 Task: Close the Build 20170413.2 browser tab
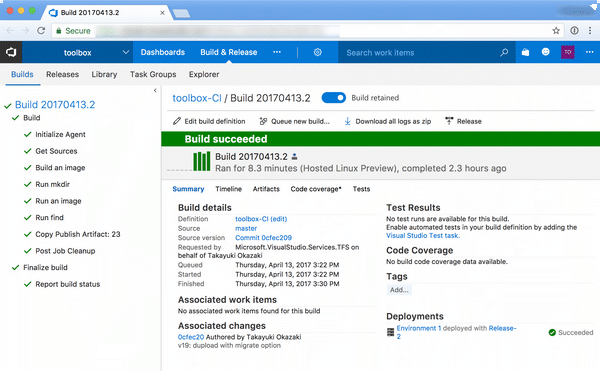(162, 13)
